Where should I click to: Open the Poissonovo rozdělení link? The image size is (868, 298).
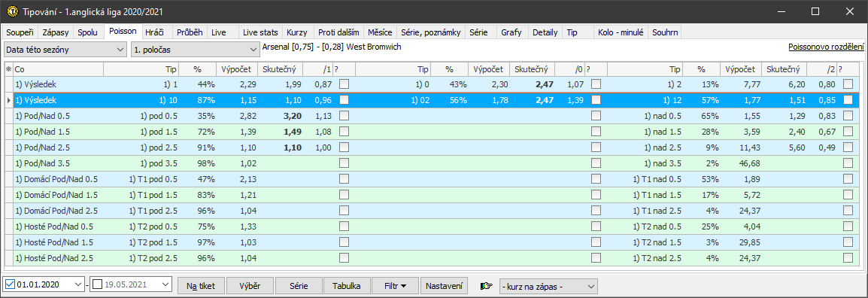coord(826,47)
